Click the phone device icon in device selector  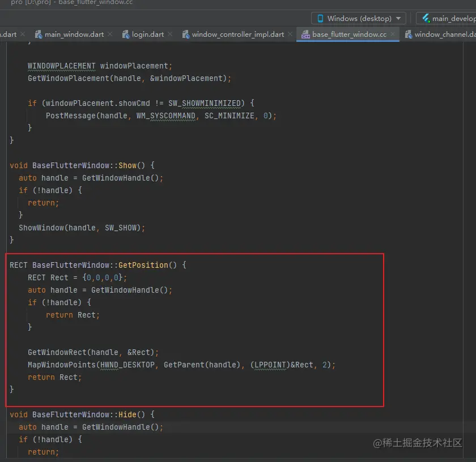320,19
